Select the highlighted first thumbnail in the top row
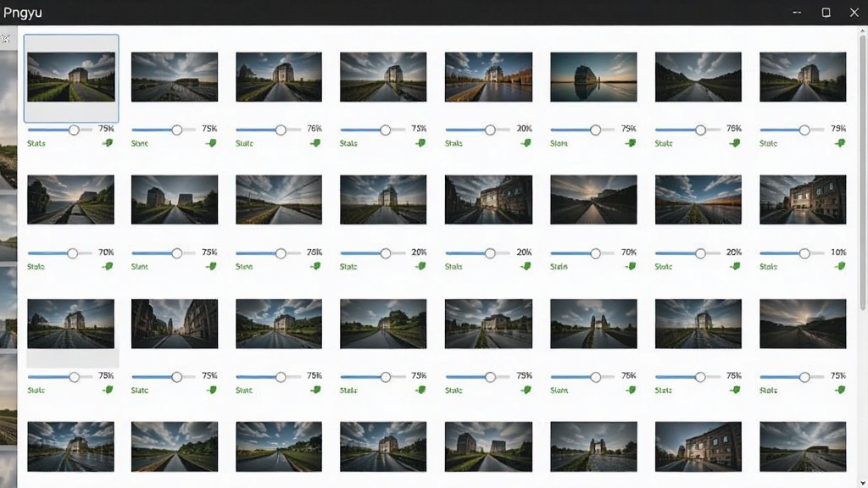Image resolution: width=868 pixels, height=488 pixels. [71, 77]
